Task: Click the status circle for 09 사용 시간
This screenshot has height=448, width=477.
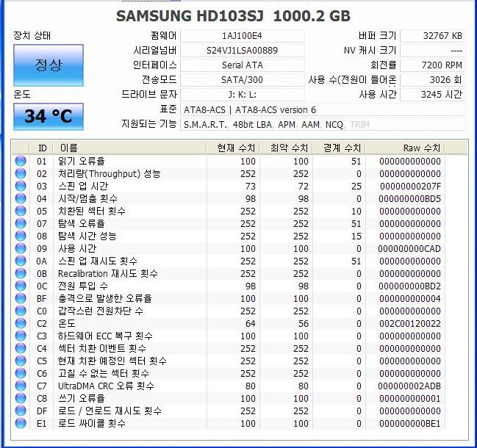Action: [21, 248]
